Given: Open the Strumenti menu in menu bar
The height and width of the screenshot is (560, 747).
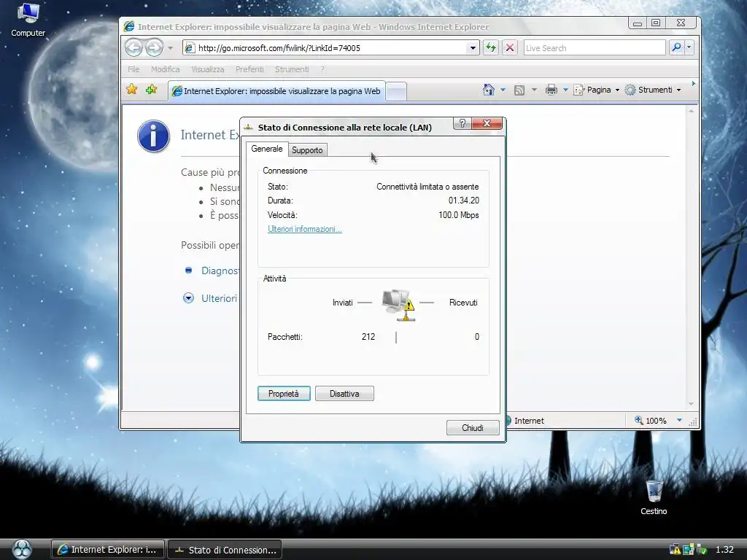Looking at the screenshot, I should [292, 69].
